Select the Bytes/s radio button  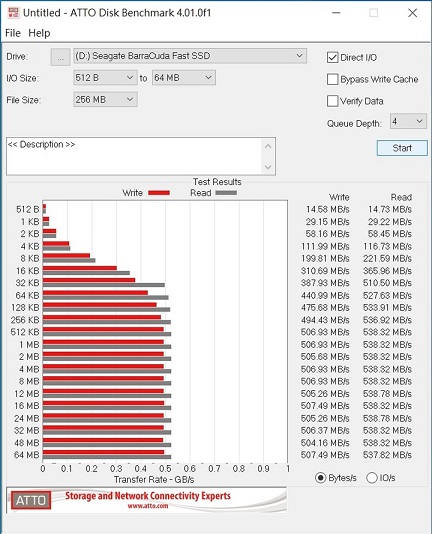(x=321, y=478)
